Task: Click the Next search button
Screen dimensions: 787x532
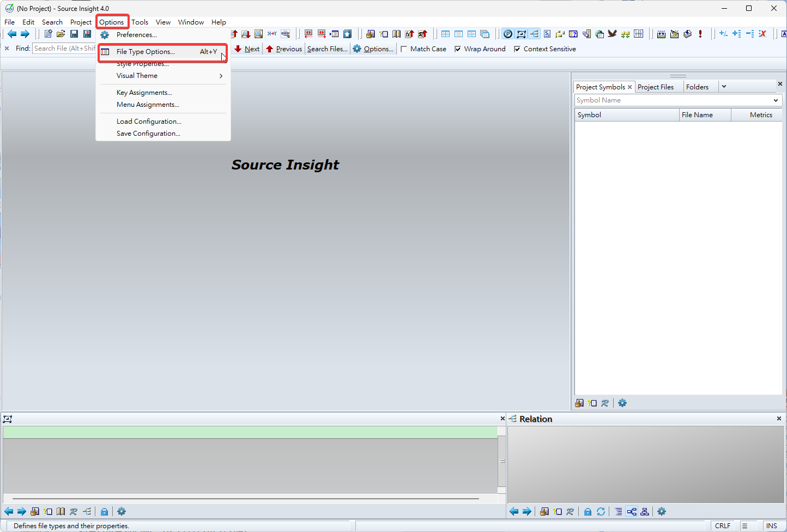Action: point(247,49)
